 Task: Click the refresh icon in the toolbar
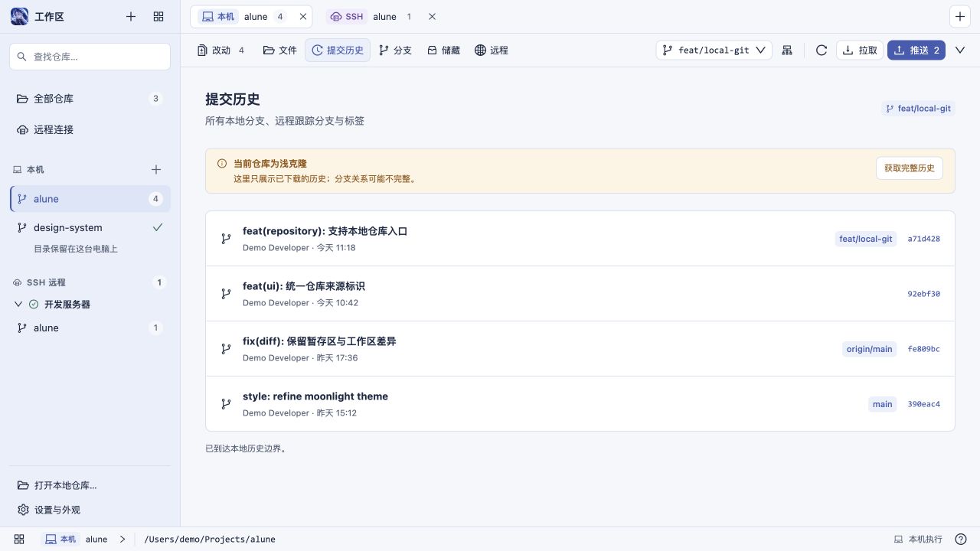coord(822,50)
